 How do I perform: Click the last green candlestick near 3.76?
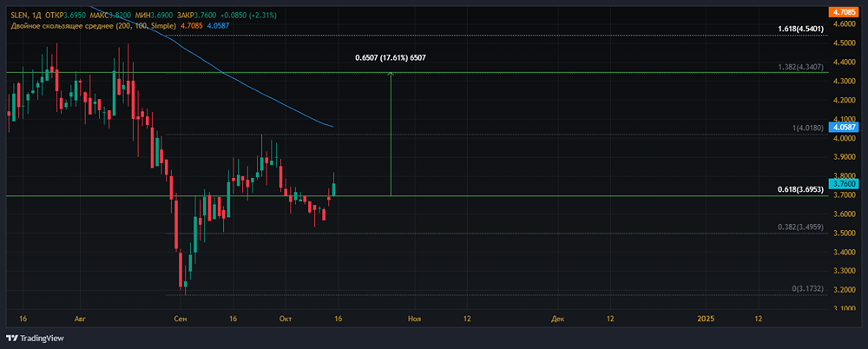pos(334,184)
